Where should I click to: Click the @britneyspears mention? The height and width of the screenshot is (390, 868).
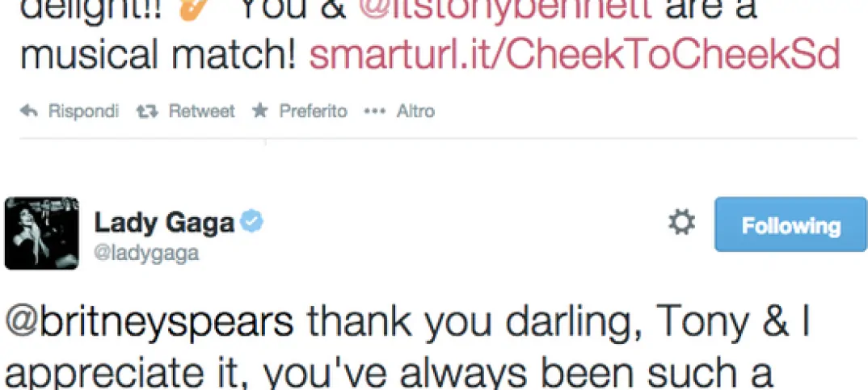pos(149,322)
